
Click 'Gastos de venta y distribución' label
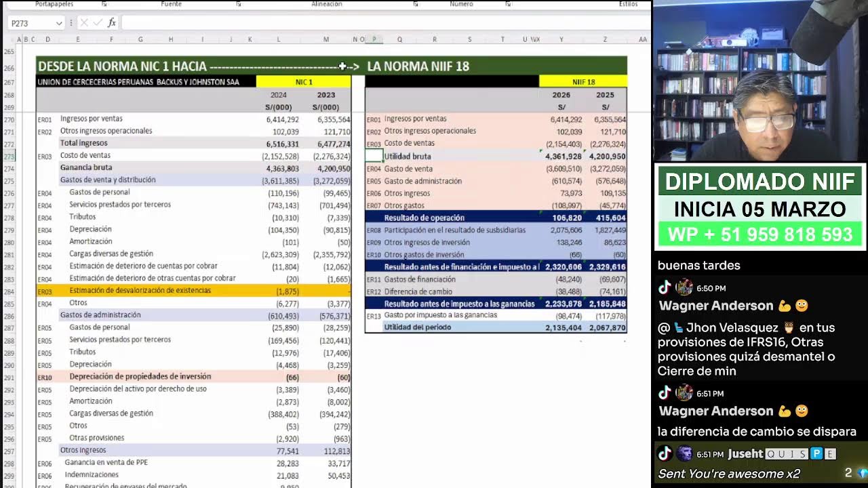108,180
